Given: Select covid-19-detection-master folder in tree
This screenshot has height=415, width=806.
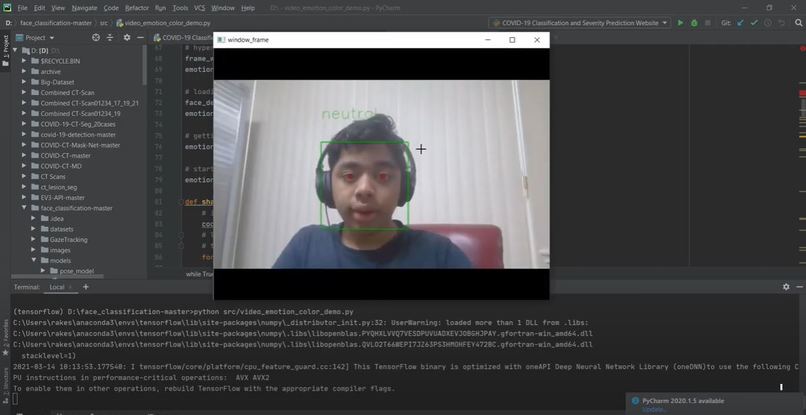Looking at the screenshot, I should (78, 134).
